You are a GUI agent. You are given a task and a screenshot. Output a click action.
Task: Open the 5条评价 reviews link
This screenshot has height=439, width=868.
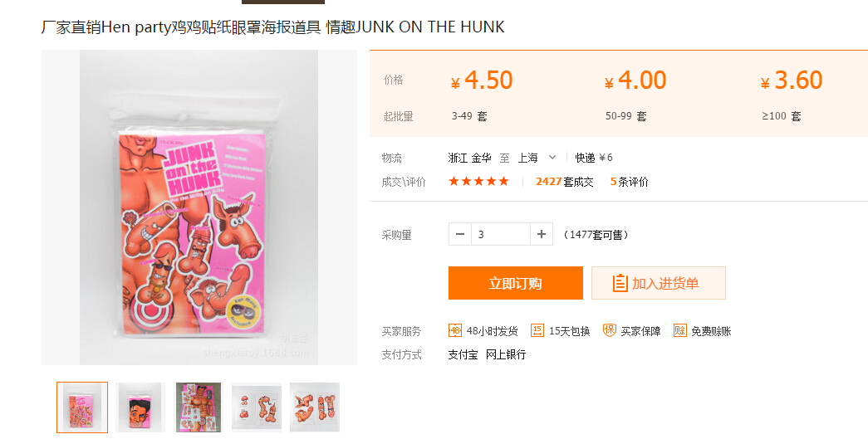point(629,182)
